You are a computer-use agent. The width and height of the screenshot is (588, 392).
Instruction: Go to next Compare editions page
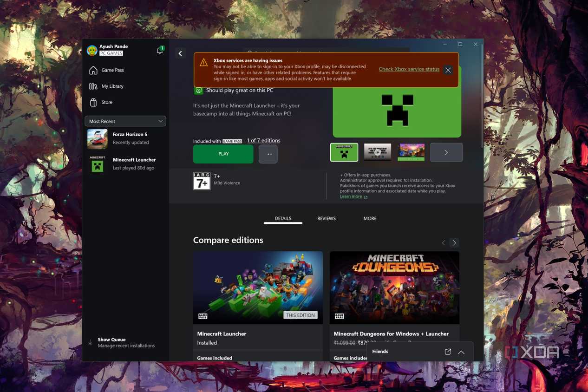point(454,242)
